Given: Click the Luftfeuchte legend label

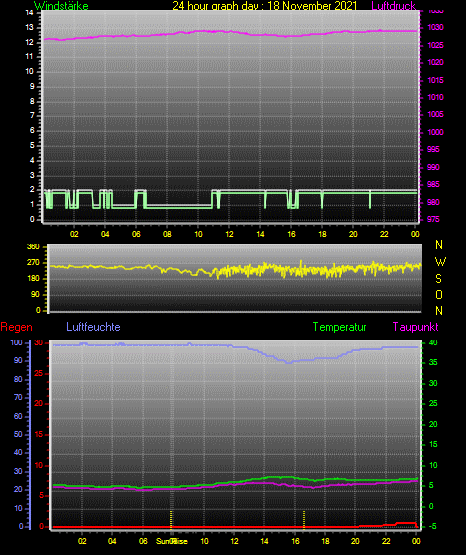Looking at the screenshot, I should pyautogui.click(x=93, y=327).
